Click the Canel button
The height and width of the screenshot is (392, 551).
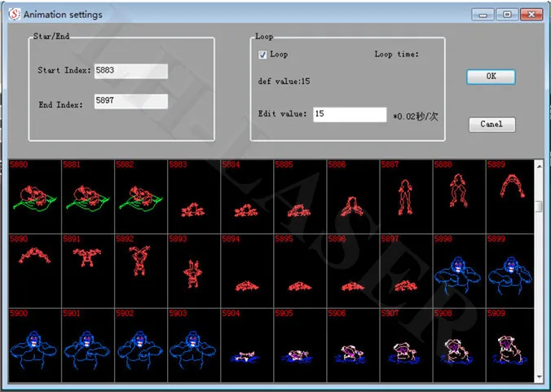[x=492, y=125]
